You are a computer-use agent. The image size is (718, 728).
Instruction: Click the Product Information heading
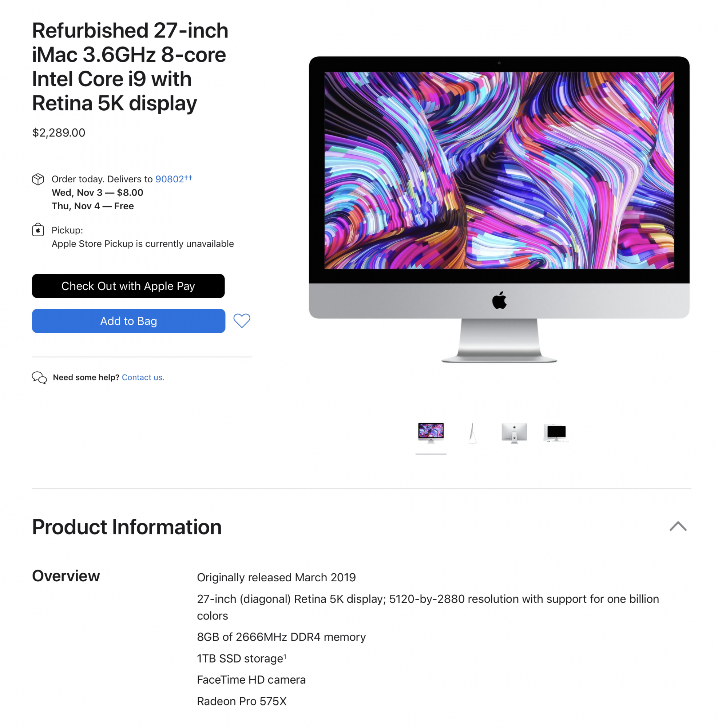pos(127,526)
